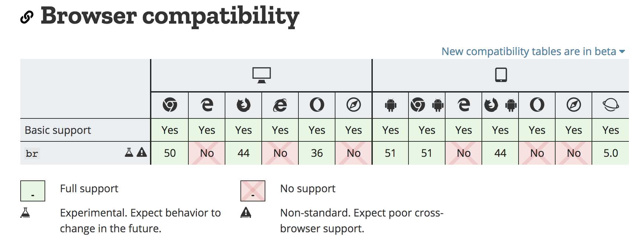Click the green Full support legend swatch
Screen dimensions: 644x248
point(33,191)
